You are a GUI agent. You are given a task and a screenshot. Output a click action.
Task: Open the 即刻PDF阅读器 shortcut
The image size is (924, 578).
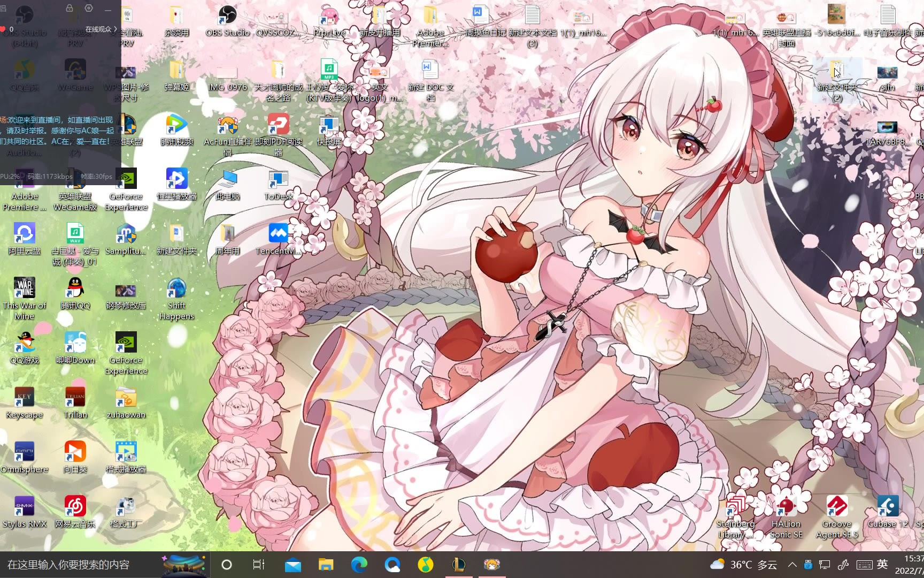(278, 136)
